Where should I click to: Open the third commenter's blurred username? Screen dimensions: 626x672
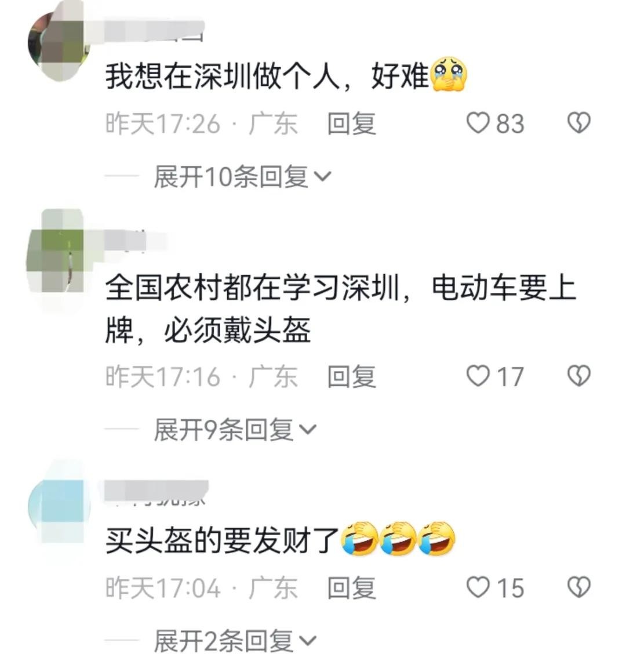click(156, 493)
